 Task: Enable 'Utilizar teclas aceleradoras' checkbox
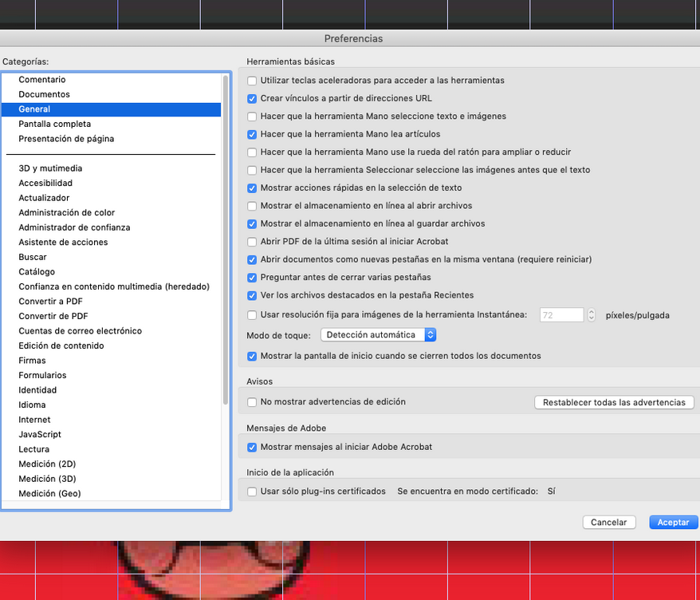coord(252,81)
